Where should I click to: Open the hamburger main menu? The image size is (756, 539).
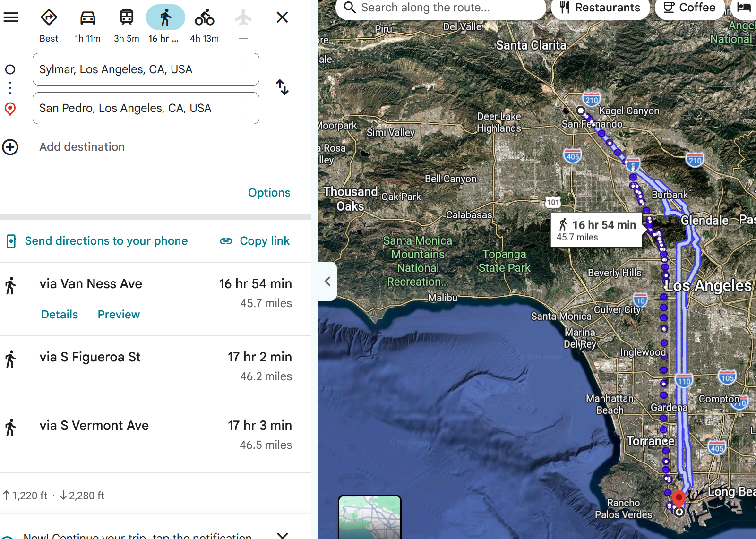[x=11, y=17]
